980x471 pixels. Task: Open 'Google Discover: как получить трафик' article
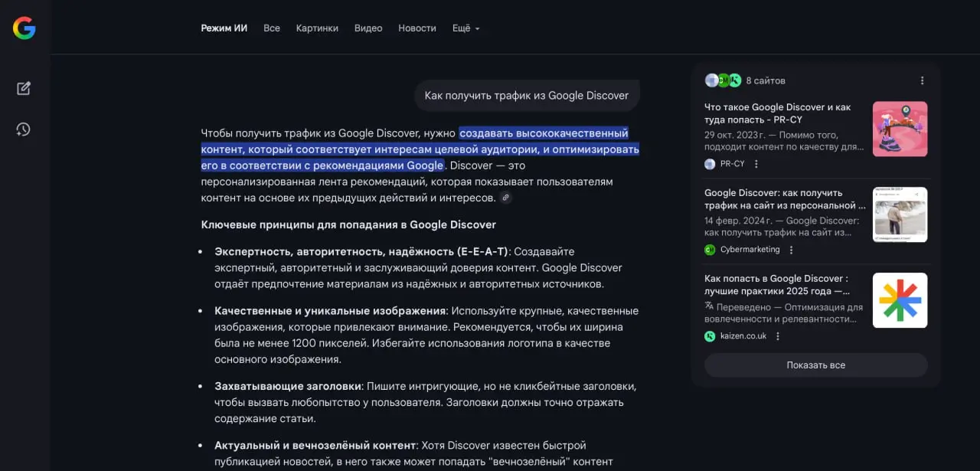[785, 199]
